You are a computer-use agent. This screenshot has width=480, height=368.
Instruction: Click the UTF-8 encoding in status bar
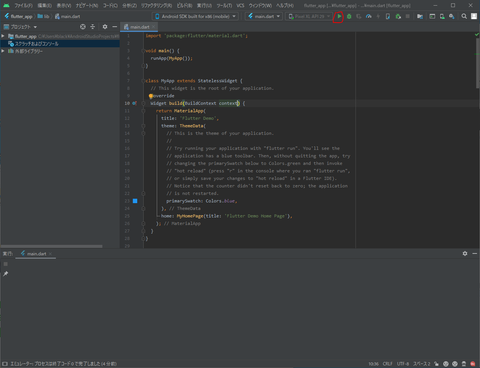pyautogui.click(x=403, y=364)
